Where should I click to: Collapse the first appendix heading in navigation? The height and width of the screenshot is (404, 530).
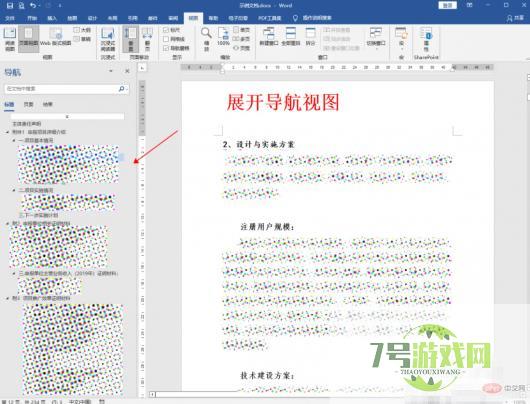tap(7, 132)
